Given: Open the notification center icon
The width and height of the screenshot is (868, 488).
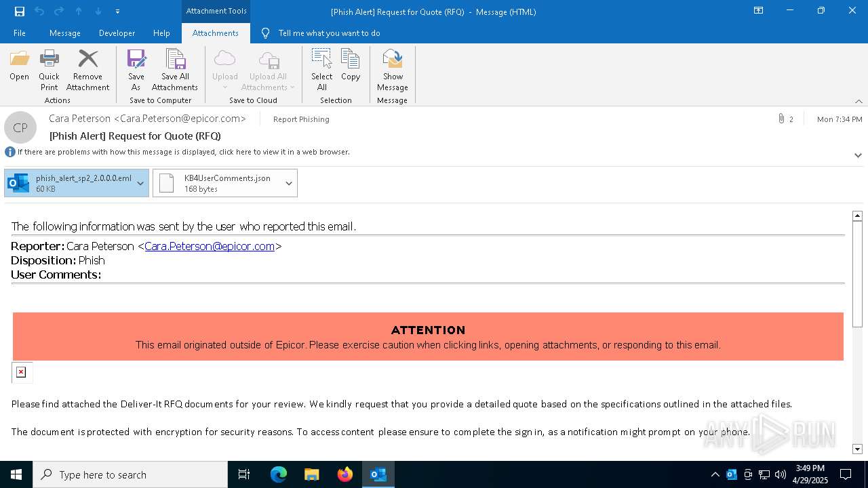Looking at the screenshot, I should coord(846,474).
